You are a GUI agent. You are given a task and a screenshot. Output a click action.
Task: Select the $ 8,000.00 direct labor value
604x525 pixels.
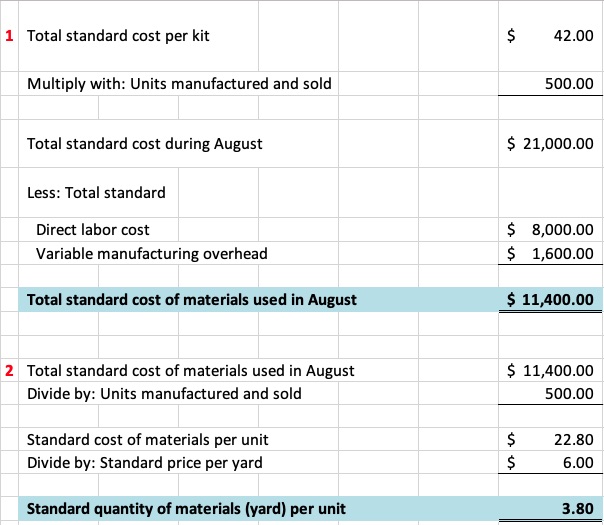[x=550, y=229]
